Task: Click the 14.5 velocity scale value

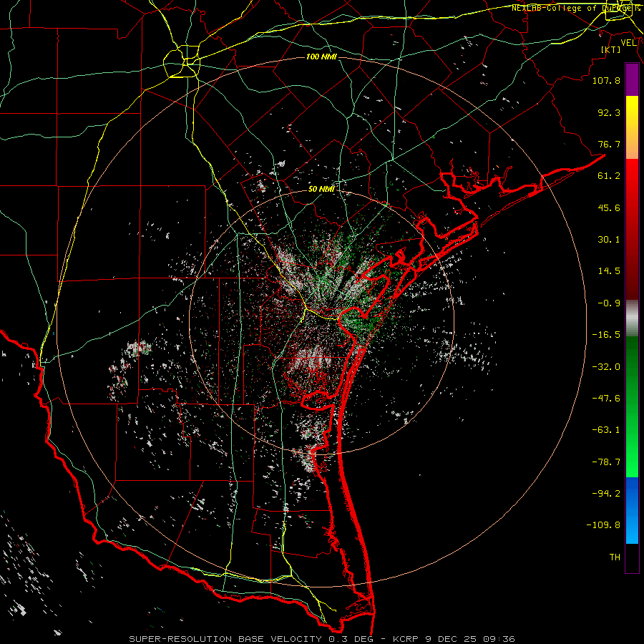Action: (x=609, y=271)
